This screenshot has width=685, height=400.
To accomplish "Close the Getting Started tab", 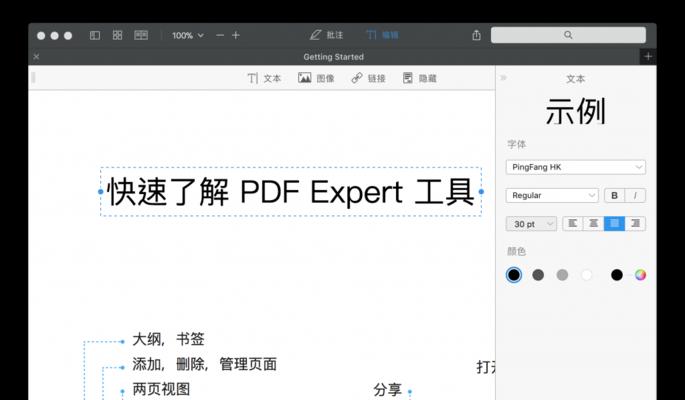I will click(x=36, y=56).
